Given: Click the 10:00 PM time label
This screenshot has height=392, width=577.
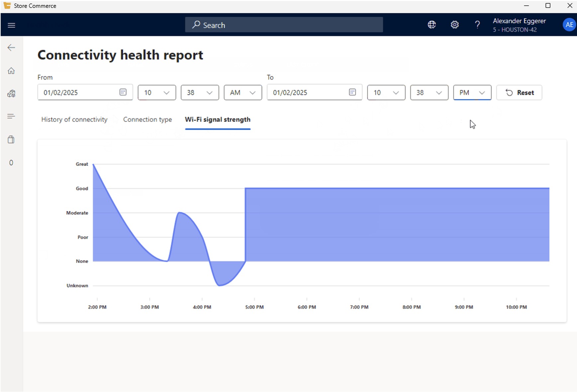Looking at the screenshot, I should pos(516,307).
